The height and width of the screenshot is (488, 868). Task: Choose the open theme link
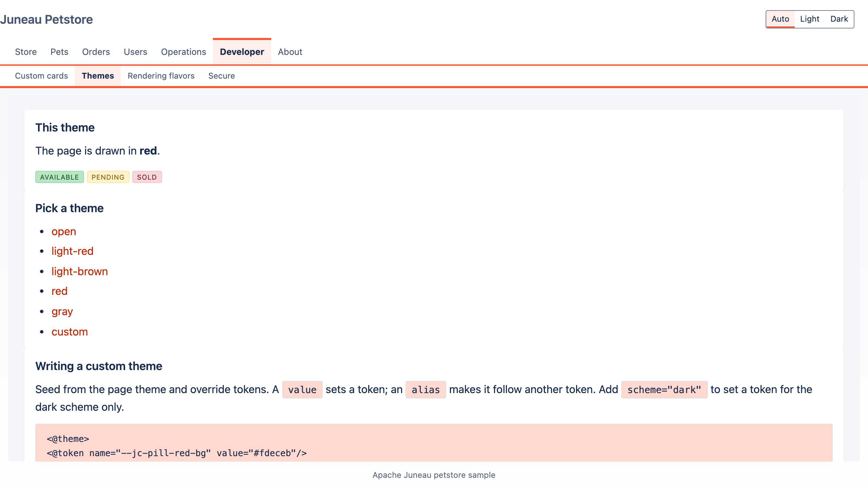click(x=64, y=231)
